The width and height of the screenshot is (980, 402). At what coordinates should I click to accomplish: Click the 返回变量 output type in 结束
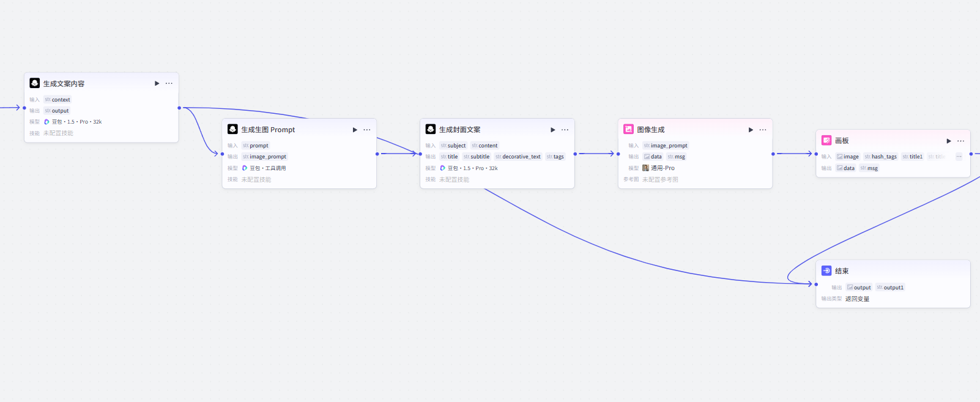click(857, 299)
